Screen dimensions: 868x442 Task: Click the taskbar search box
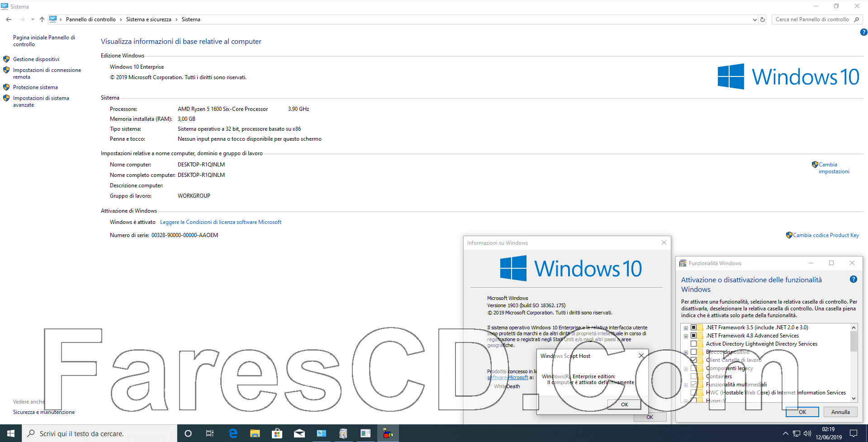point(100,433)
